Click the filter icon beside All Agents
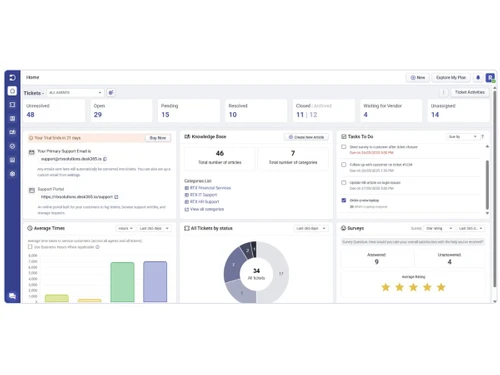500x375 pixels. tap(111, 93)
